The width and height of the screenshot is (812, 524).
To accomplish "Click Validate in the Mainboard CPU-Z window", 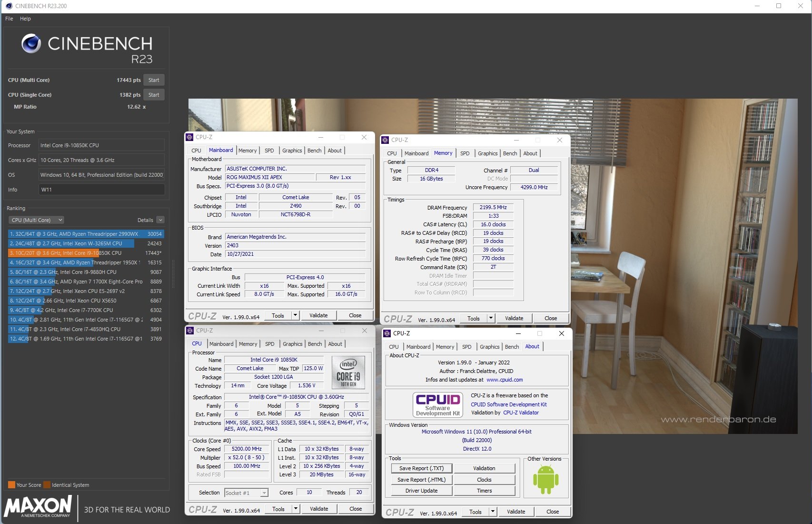I will (x=318, y=315).
